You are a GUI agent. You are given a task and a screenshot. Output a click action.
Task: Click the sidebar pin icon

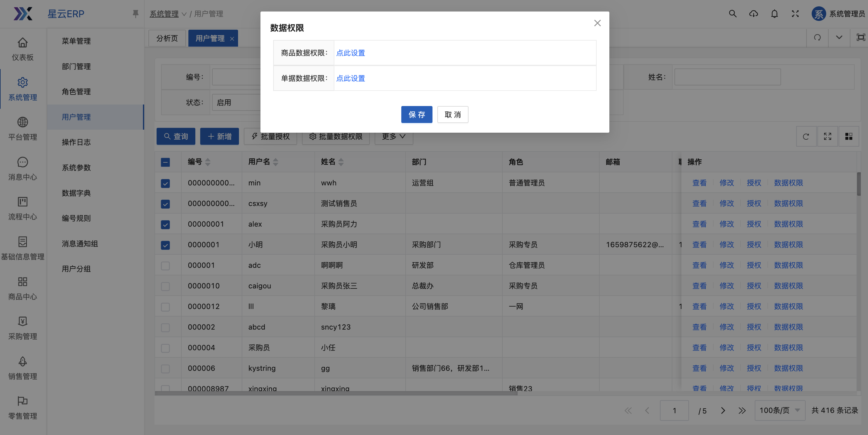click(x=135, y=14)
